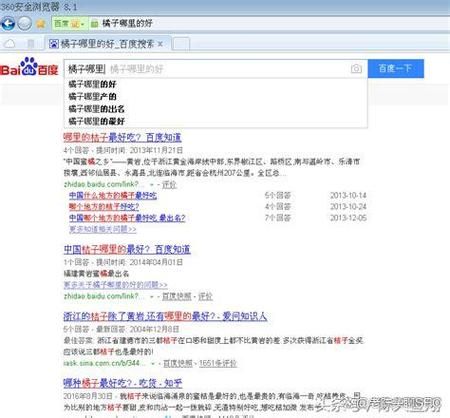This screenshot has height=418, width=450.
Task: Close the 橘子哪里的好_百度搜索 tab
Action: (160, 44)
